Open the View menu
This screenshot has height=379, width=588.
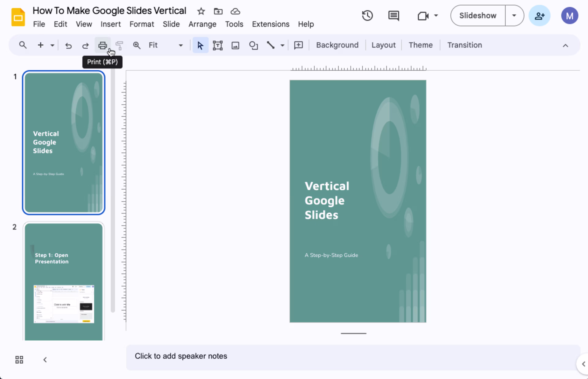coord(84,24)
